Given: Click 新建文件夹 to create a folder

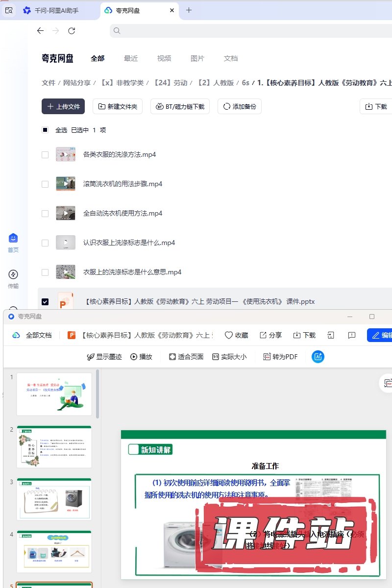Looking at the screenshot, I should [x=118, y=106].
